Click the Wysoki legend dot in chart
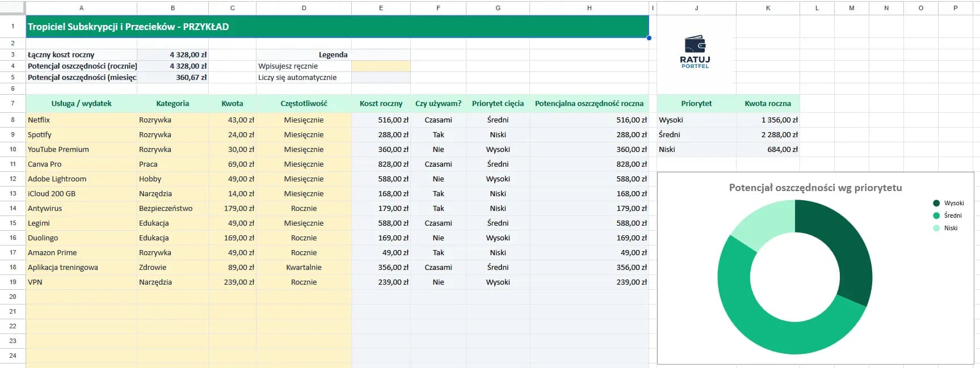Screen dimensions: 980x368 pos(936,203)
